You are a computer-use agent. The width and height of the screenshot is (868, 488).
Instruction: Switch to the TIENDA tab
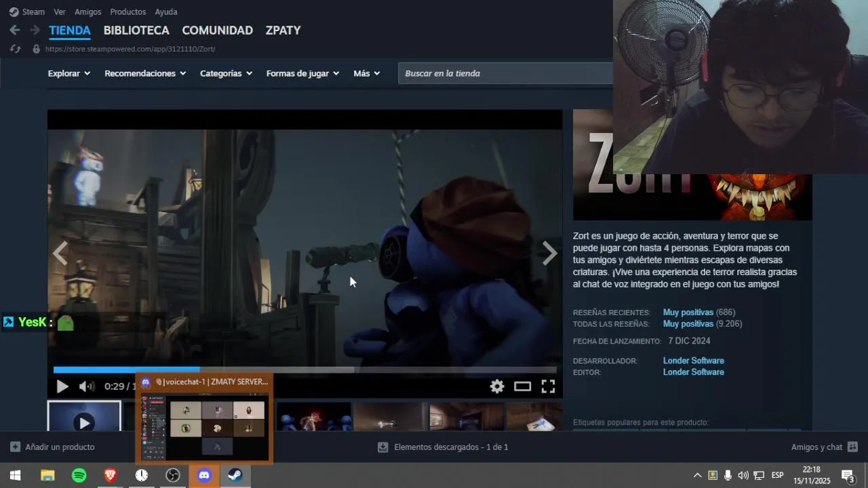(x=69, y=30)
